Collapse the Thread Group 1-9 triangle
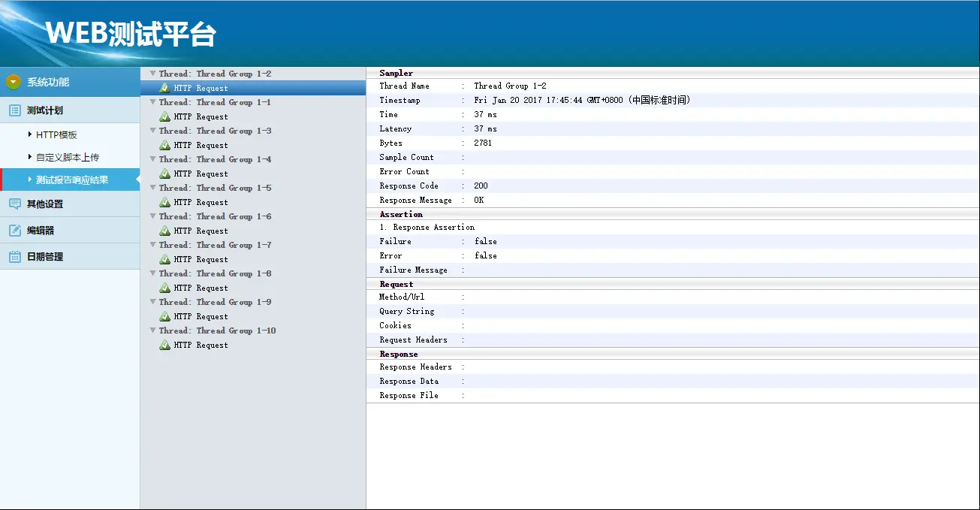 pyautogui.click(x=152, y=302)
